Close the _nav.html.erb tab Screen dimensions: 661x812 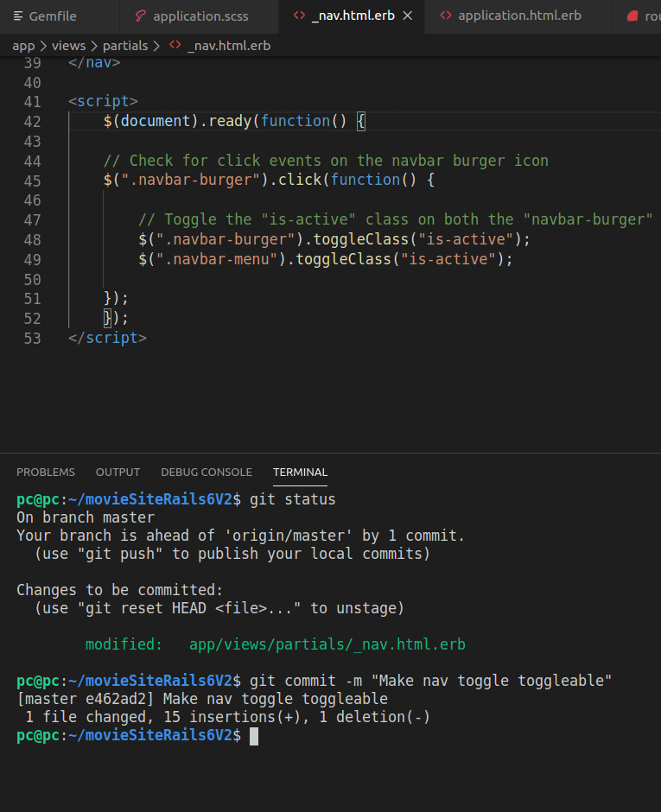point(408,16)
